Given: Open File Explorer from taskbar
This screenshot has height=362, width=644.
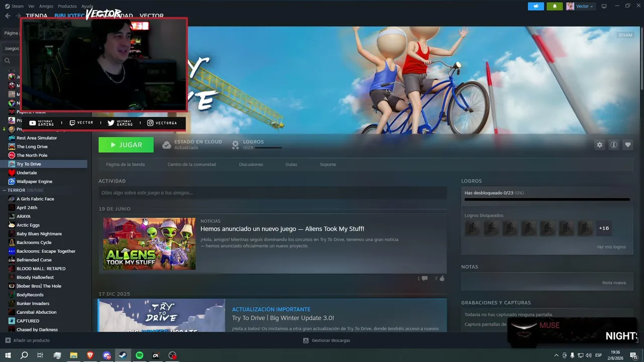Looking at the screenshot, I should click(x=74, y=355).
